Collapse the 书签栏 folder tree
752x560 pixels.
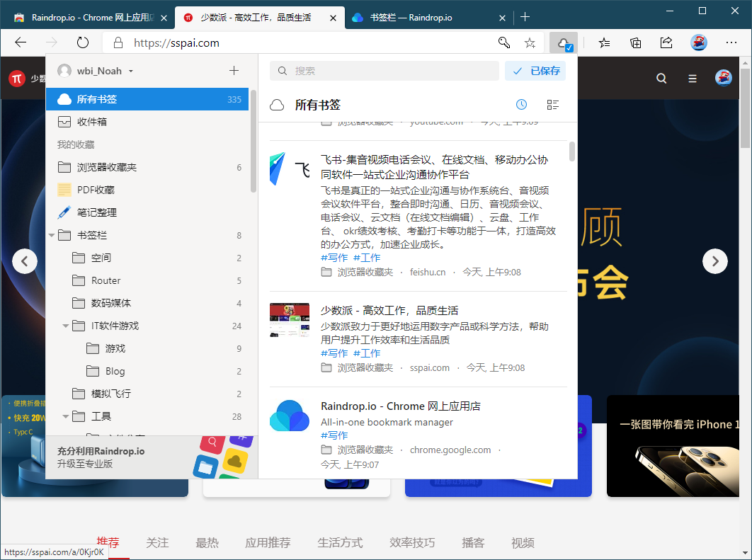click(51, 236)
